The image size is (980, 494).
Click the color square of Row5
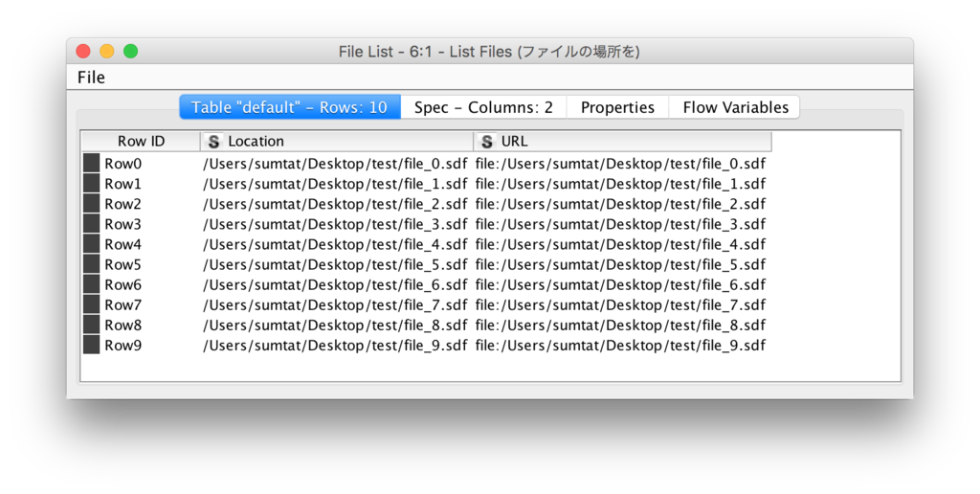(x=91, y=264)
